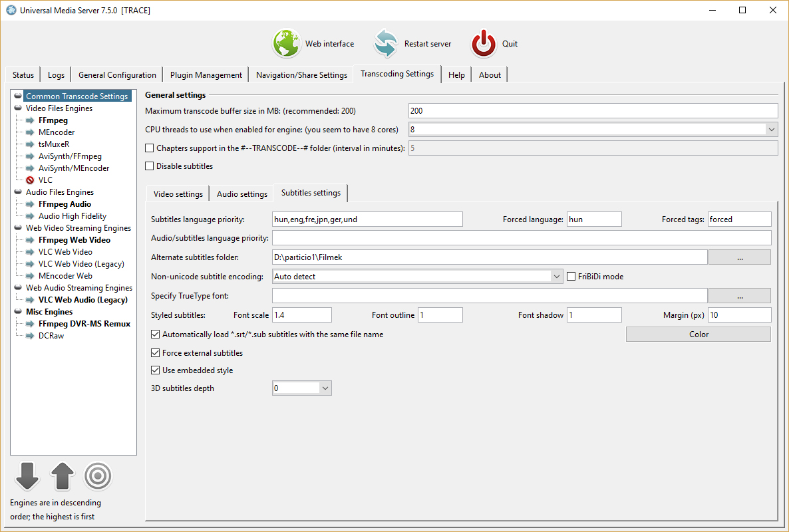This screenshot has width=789, height=532.
Task: Open the 3D subtitles depth dropdown
Action: (325, 388)
